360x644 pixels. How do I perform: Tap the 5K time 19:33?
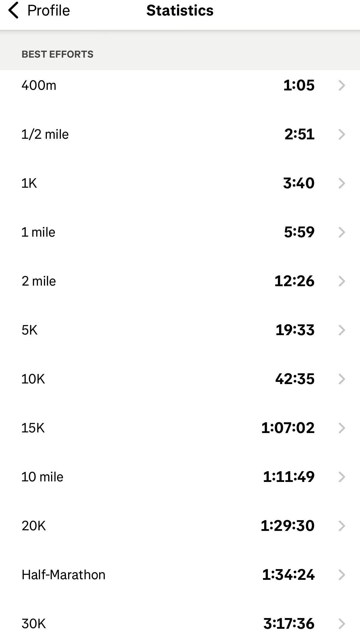pos(295,330)
